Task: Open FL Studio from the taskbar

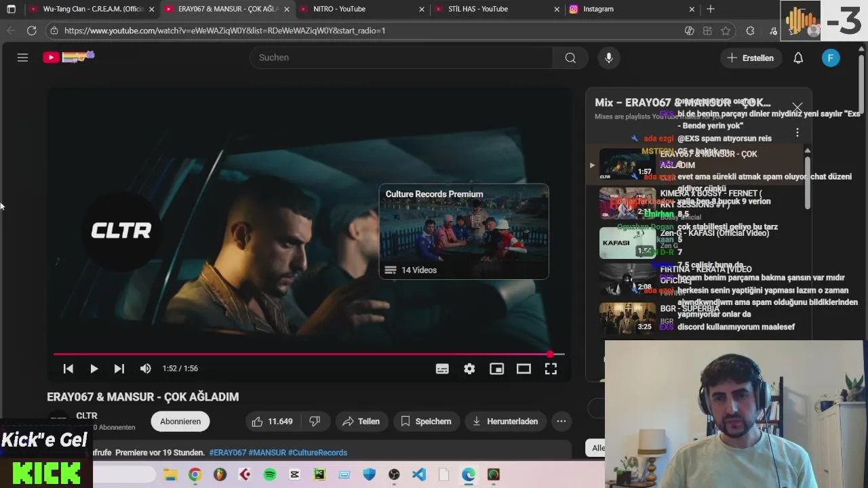Action: click(x=220, y=474)
